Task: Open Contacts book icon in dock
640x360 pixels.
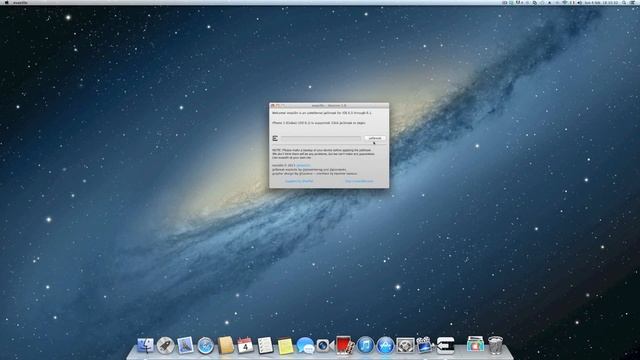Action: point(225,345)
